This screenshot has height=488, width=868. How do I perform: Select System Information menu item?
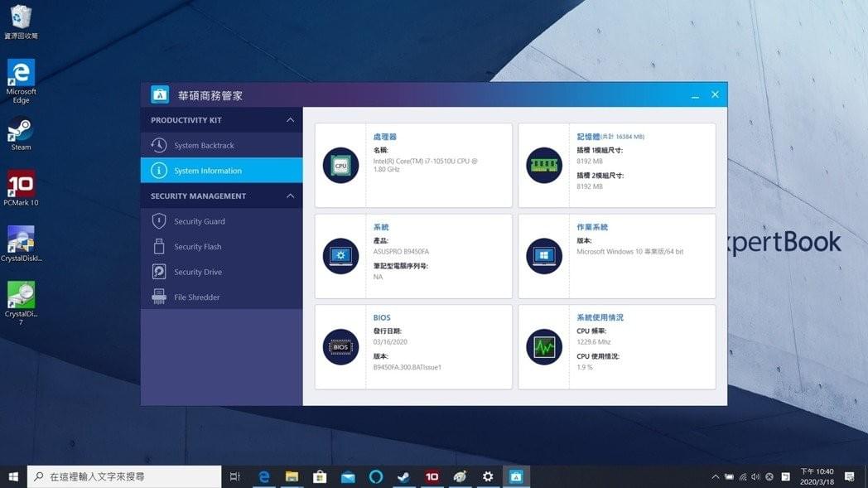tap(221, 171)
